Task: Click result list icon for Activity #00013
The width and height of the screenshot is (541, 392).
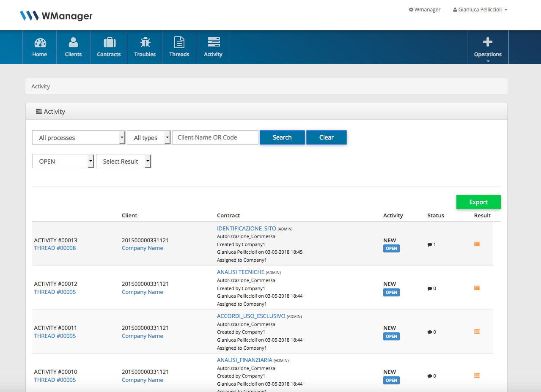Action: pos(477,244)
